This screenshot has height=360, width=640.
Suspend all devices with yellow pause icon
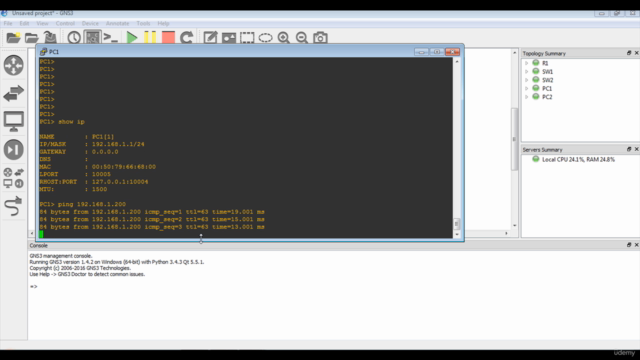pos(150,38)
